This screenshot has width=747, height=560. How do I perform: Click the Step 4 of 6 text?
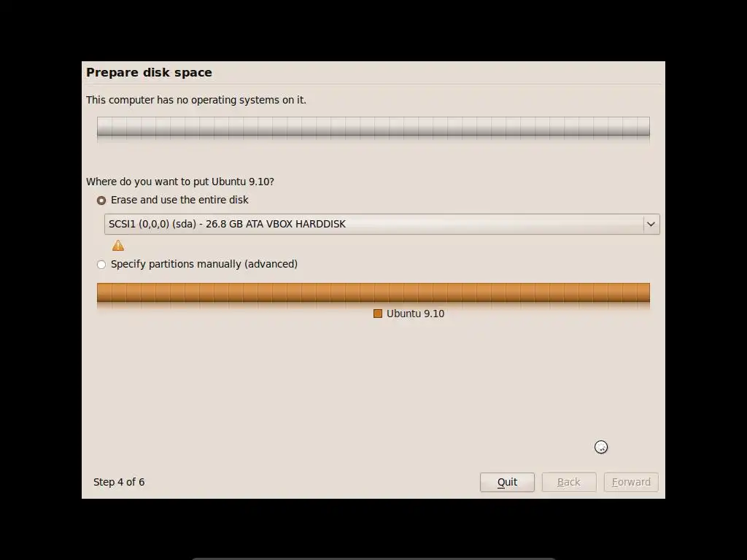coord(119,482)
